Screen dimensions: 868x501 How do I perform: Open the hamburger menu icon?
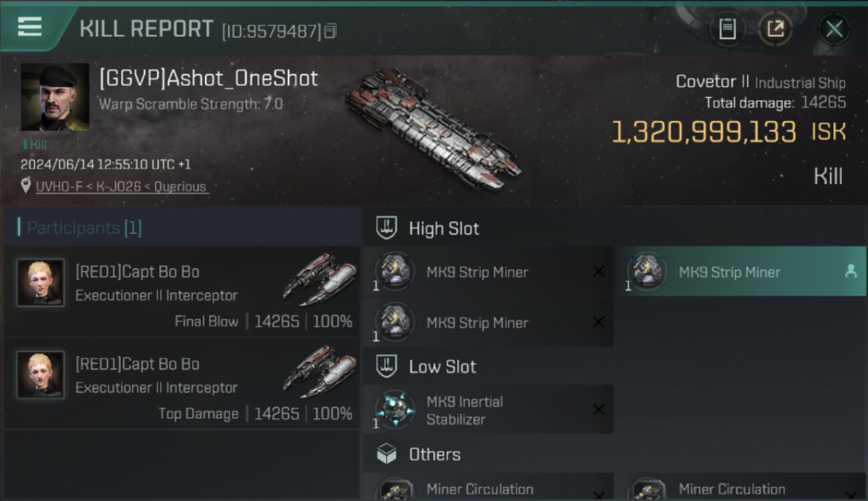click(x=29, y=27)
